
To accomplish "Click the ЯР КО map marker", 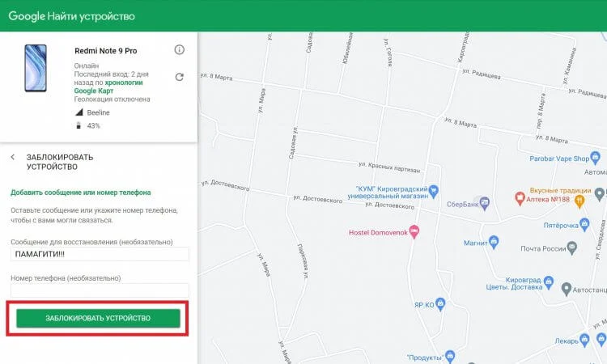I will click(x=440, y=304).
